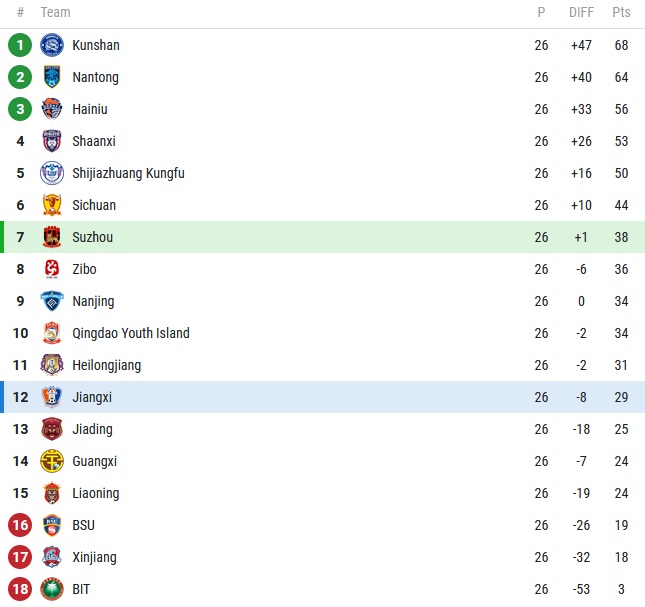
Task: Click the Kunshan team crest icon
Action: [52, 45]
